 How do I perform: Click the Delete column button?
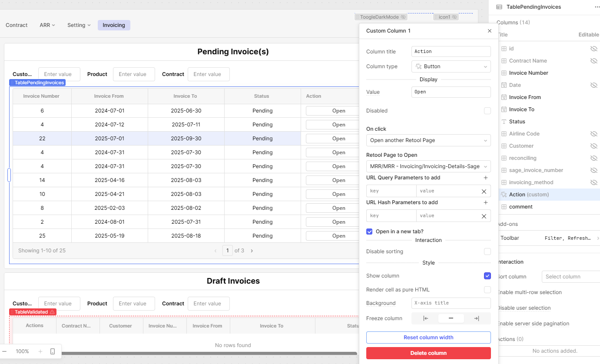tap(428, 353)
